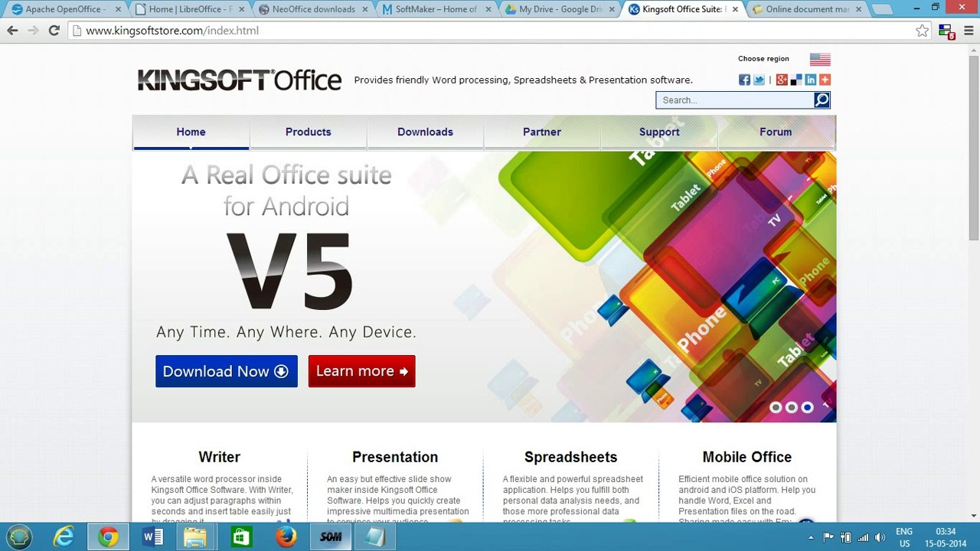
Task: Open the Facebook social icon
Action: pyautogui.click(x=744, y=80)
